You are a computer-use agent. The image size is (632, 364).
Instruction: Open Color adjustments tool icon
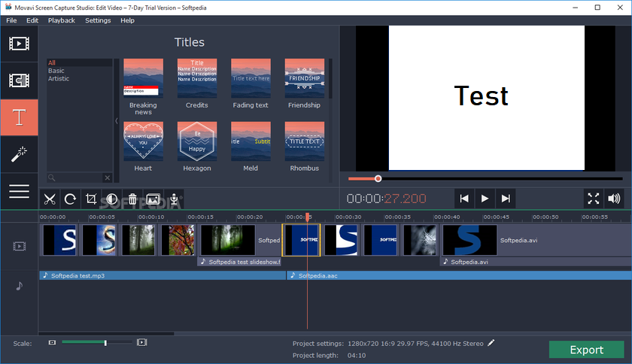[x=111, y=199]
